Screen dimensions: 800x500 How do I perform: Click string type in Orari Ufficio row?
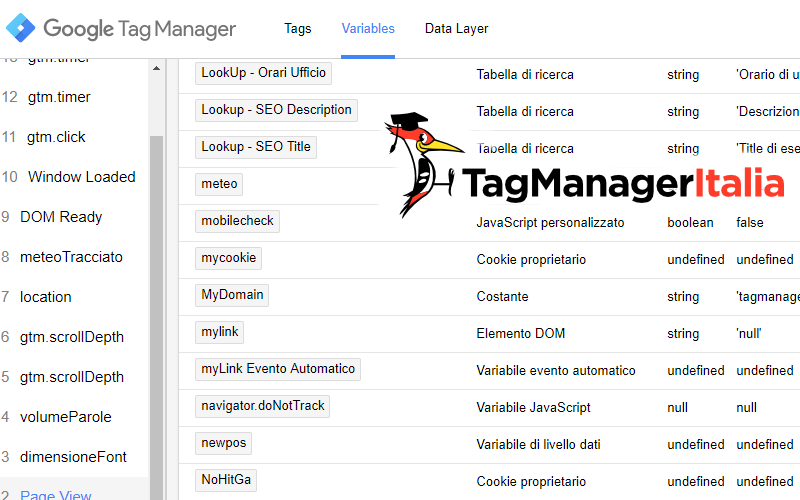683,74
